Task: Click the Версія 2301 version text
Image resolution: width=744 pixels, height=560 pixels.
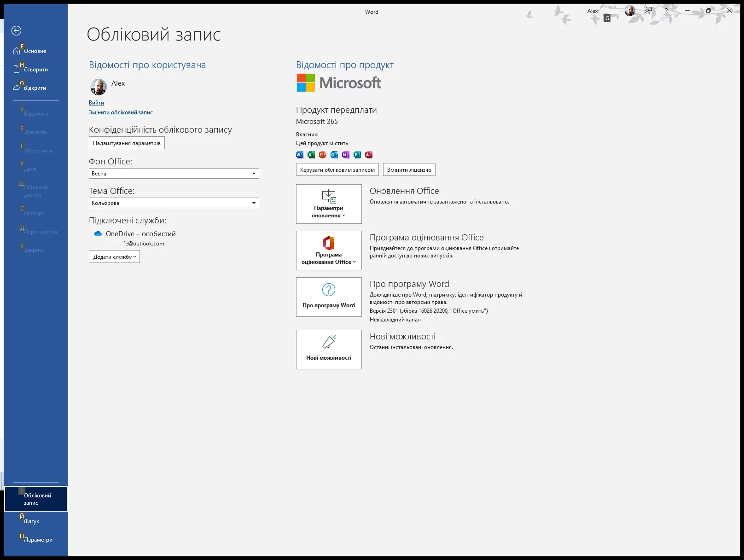Action: point(429,311)
